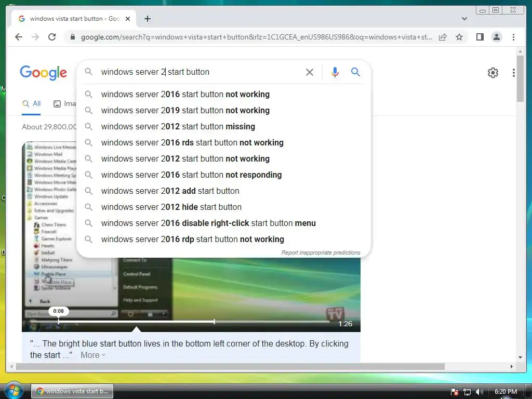Reload the page using the refresh icon
Image resolution: width=532 pixels, height=399 pixels.
[52, 37]
